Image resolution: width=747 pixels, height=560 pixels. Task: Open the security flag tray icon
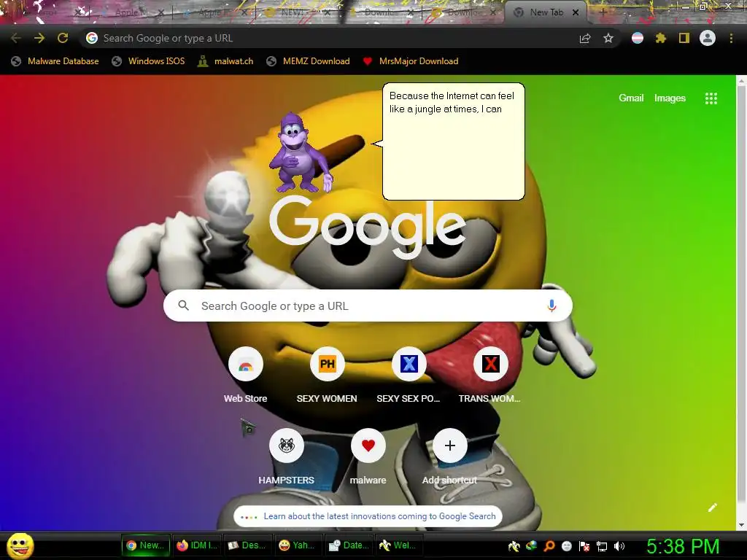click(584, 546)
